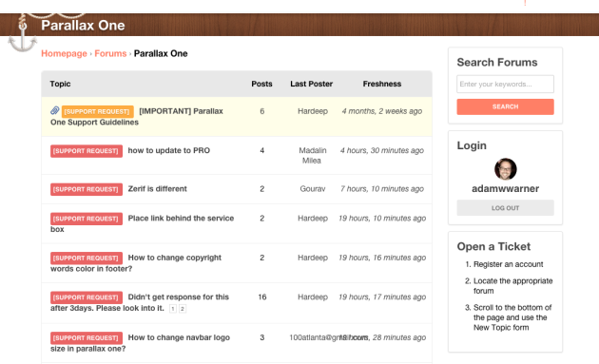This screenshot has height=364, width=599.
Task: Click '4 months, 2 weeks ago' freshness link
Action: point(382,111)
